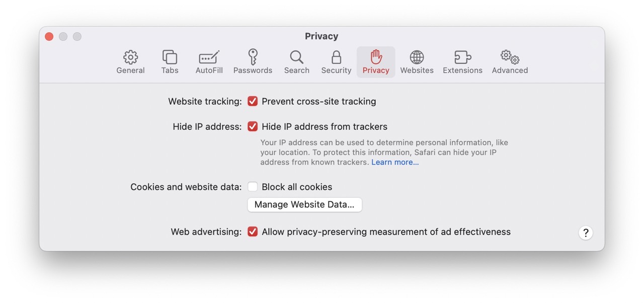Select the Tabs icon in toolbar

tap(170, 57)
